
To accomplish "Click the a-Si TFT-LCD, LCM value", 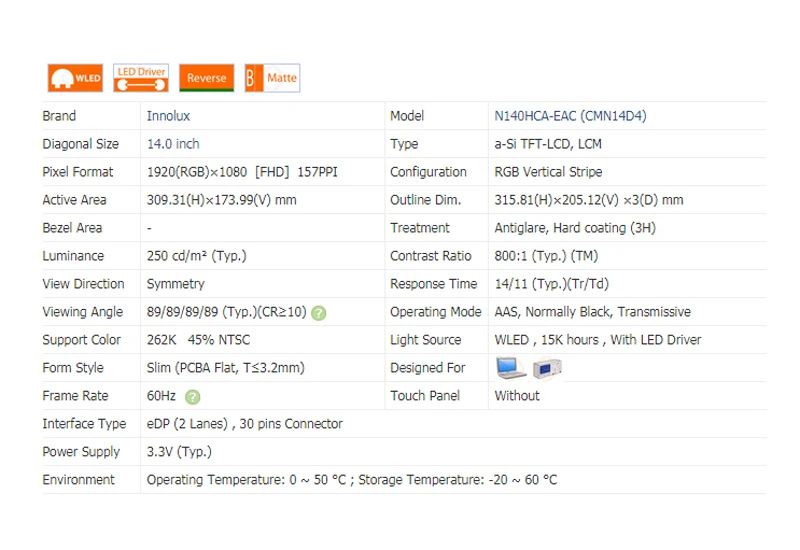I will [x=548, y=144].
